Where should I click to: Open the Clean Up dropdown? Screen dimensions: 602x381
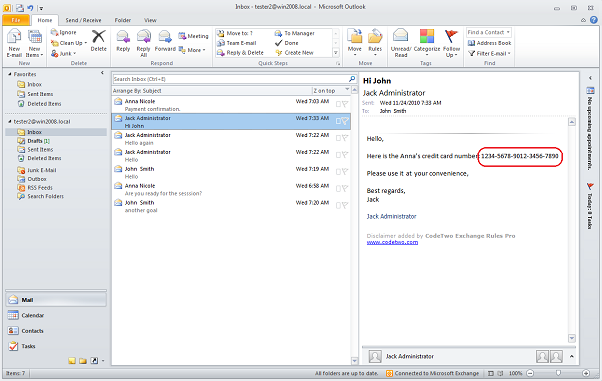69,43
